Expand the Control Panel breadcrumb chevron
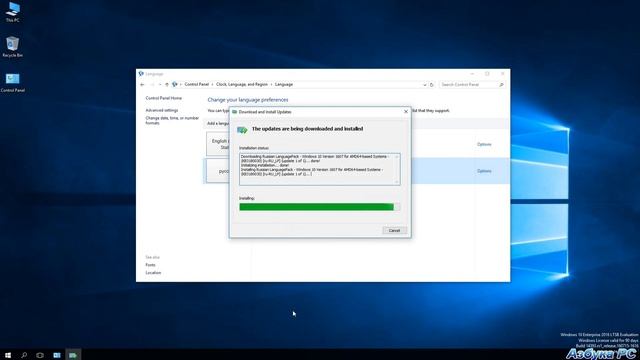 (212, 84)
